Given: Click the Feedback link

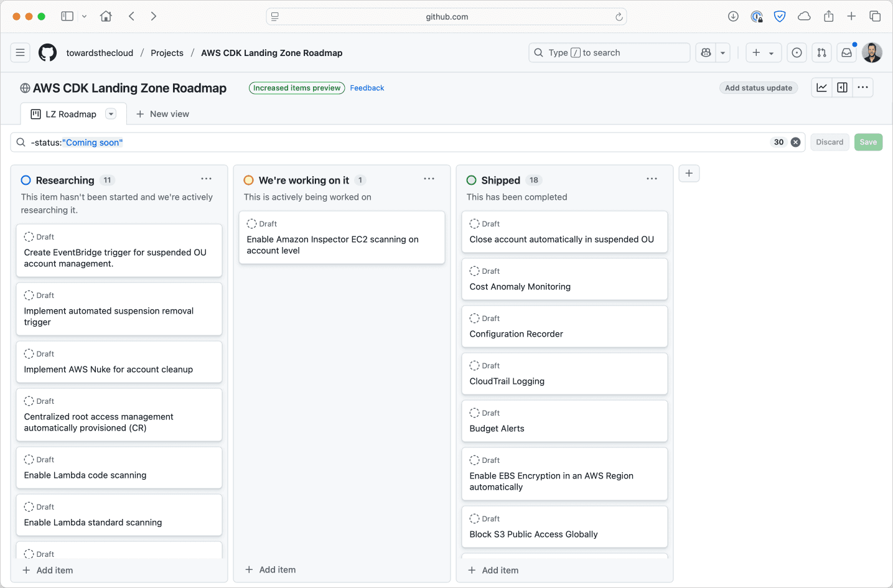Looking at the screenshot, I should tap(367, 88).
